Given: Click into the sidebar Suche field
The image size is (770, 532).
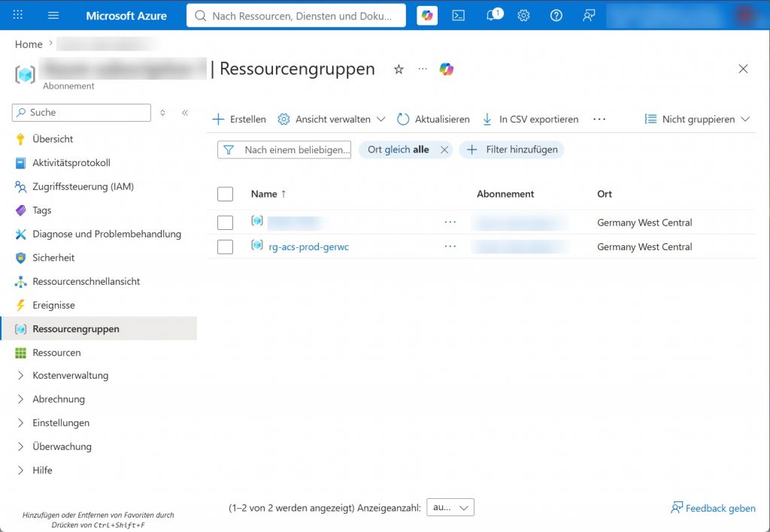Looking at the screenshot, I should pyautogui.click(x=81, y=113).
